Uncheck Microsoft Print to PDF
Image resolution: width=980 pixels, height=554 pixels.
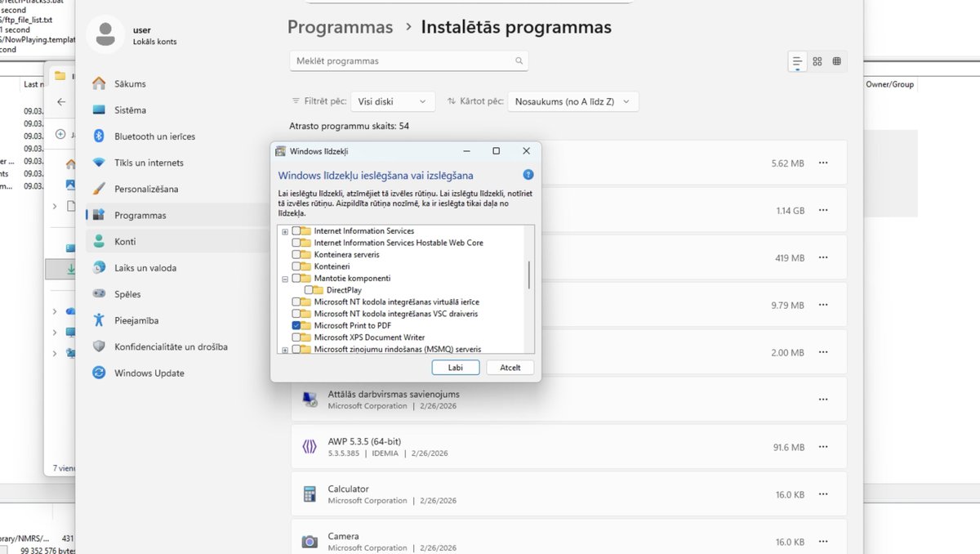click(x=296, y=325)
